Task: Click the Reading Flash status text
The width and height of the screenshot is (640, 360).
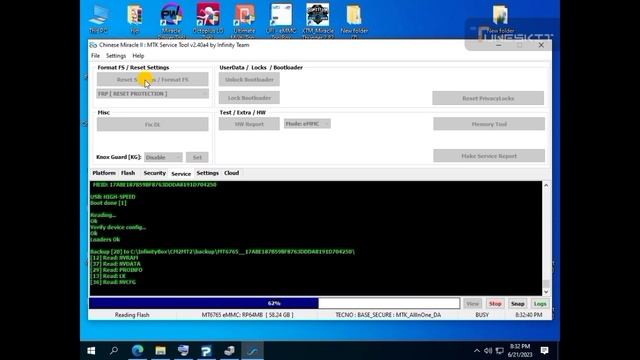Action: 132,315
